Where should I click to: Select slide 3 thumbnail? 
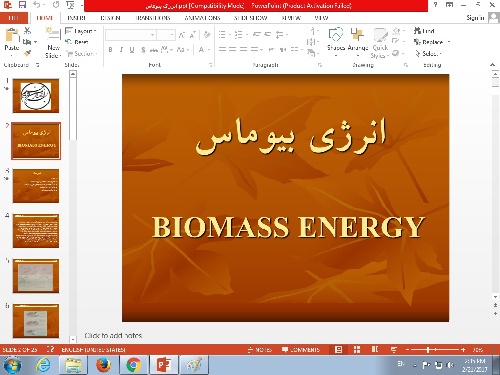click(x=36, y=186)
